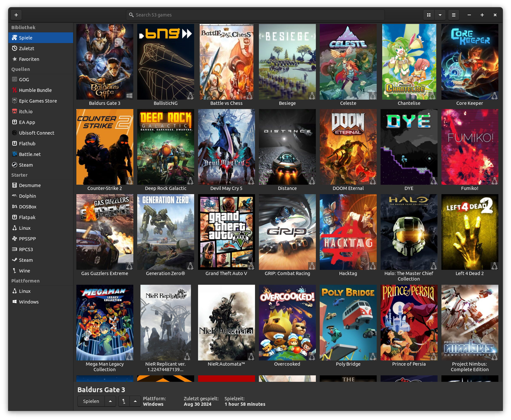This screenshot has height=420, width=511.
Task: Select Fumiko! game cover
Action: click(470, 147)
